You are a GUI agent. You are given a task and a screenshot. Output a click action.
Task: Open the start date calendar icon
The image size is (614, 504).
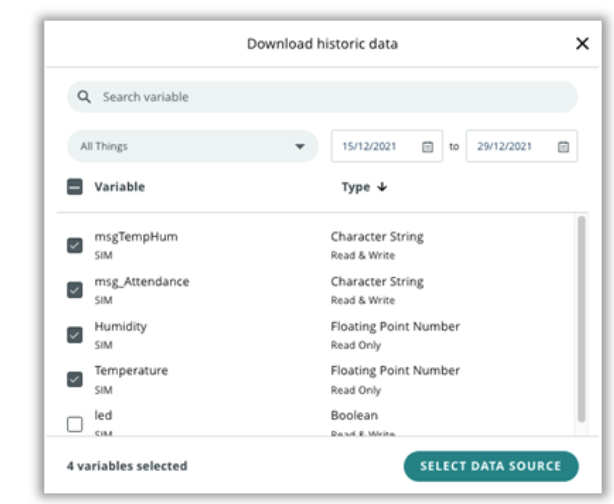(x=427, y=146)
